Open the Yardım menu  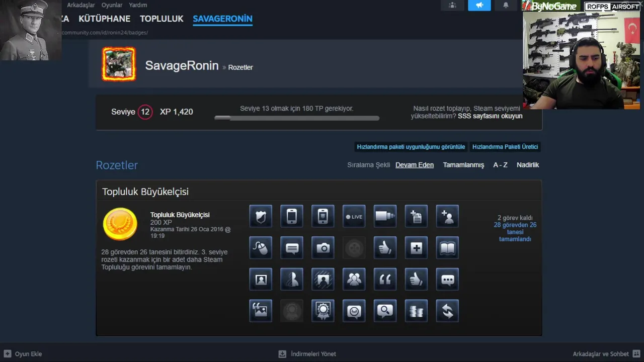pyautogui.click(x=138, y=5)
